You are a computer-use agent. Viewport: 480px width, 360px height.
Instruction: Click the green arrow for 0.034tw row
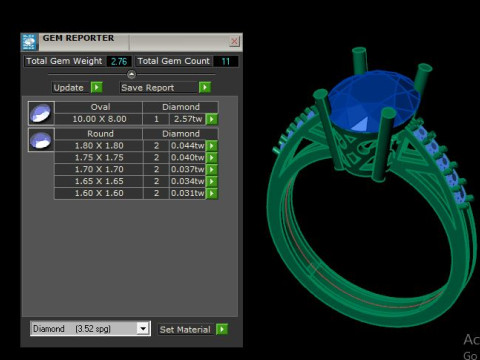tap(212, 181)
